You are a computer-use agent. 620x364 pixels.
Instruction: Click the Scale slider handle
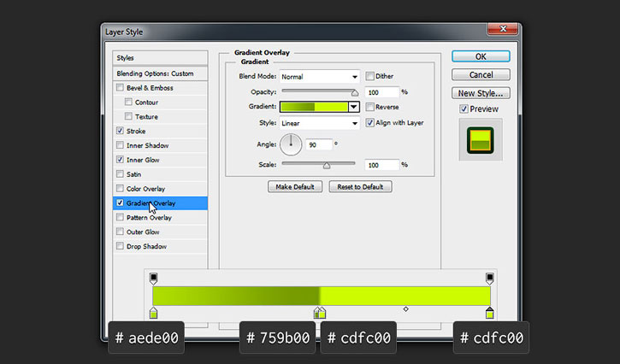tap(327, 166)
